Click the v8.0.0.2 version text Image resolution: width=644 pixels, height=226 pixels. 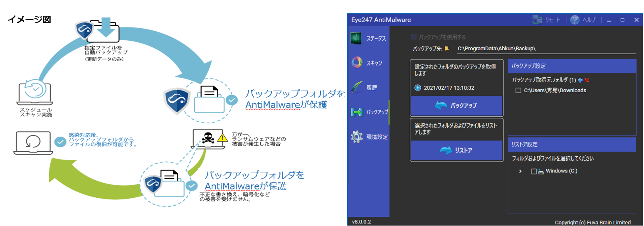tap(361, 221)
